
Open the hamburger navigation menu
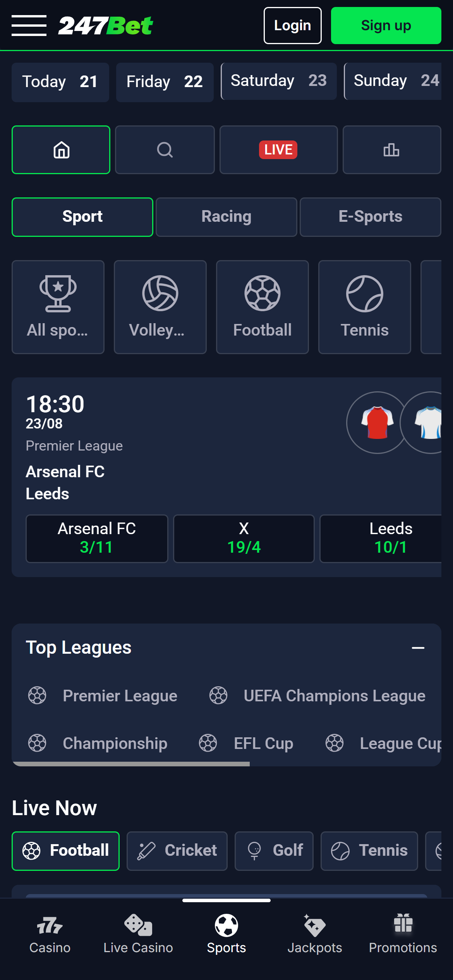29,25
